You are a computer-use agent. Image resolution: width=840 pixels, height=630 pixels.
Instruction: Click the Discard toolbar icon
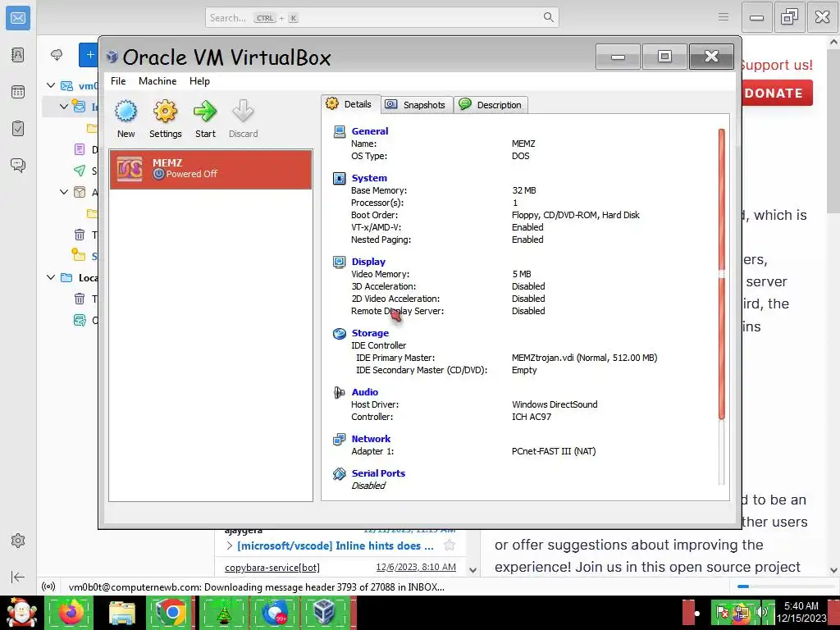click(x=243, y=112)
